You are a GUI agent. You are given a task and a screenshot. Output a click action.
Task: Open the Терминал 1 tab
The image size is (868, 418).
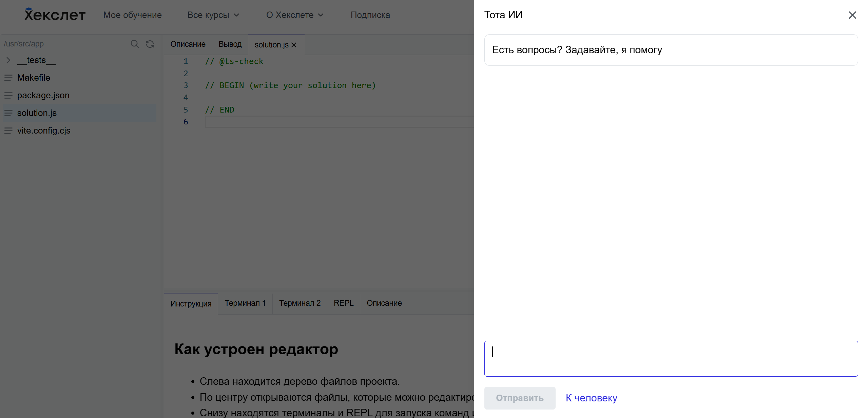[x=245, y=303]
